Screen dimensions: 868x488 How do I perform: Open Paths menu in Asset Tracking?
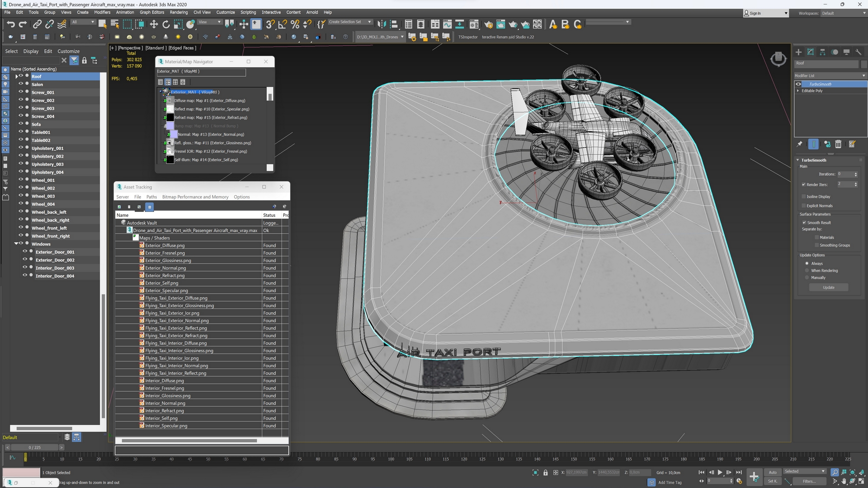tap(151, 197)
